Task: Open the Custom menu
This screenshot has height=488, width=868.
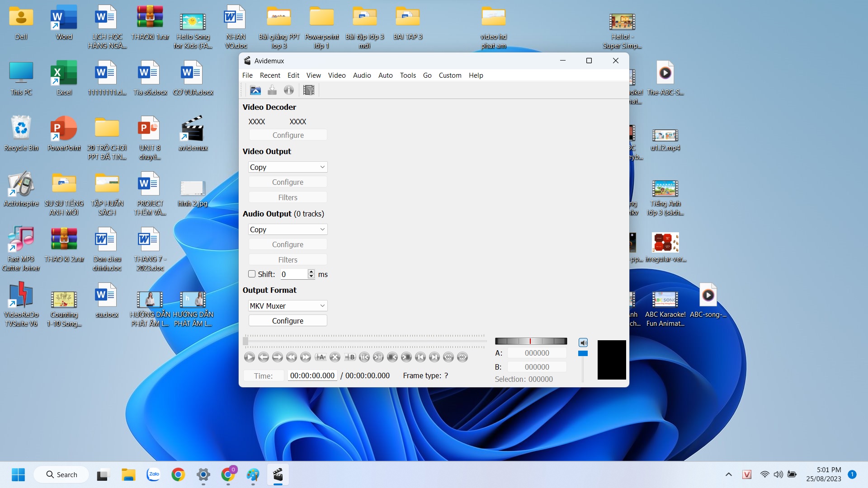Action: coord(450,75)
